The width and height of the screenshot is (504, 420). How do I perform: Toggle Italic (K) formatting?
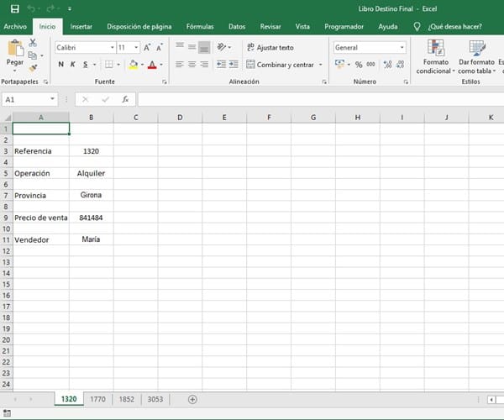pos(73,65)
